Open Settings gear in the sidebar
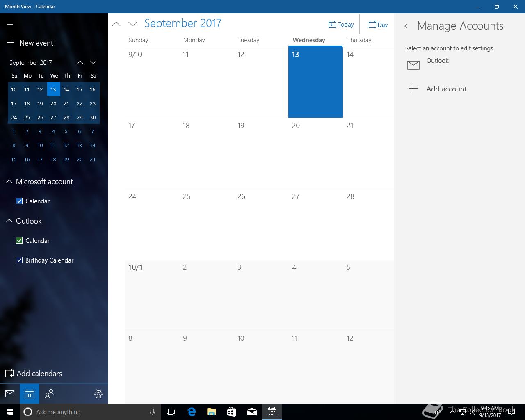 tap(98, 394)
